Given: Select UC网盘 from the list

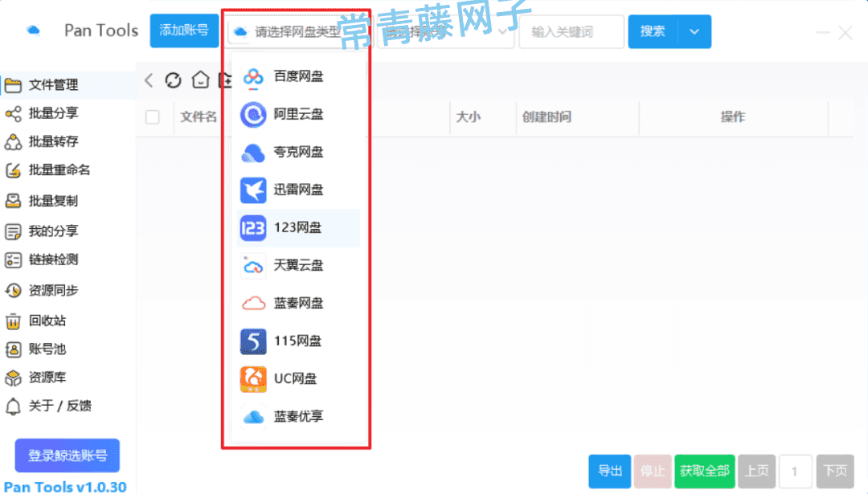Looking at the screenshot, I should [x=298, y=379].
